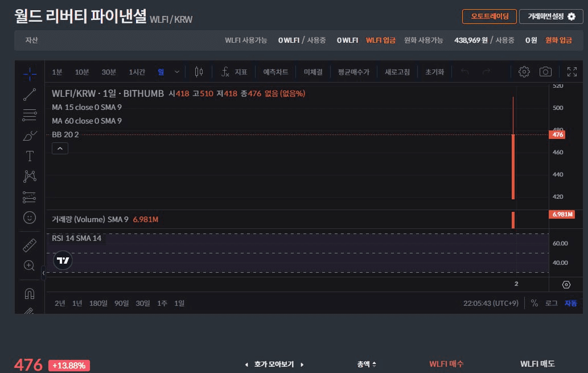Toggle the magnet mode tool
This screenshot has width=588, height=373.
point(30,293)
